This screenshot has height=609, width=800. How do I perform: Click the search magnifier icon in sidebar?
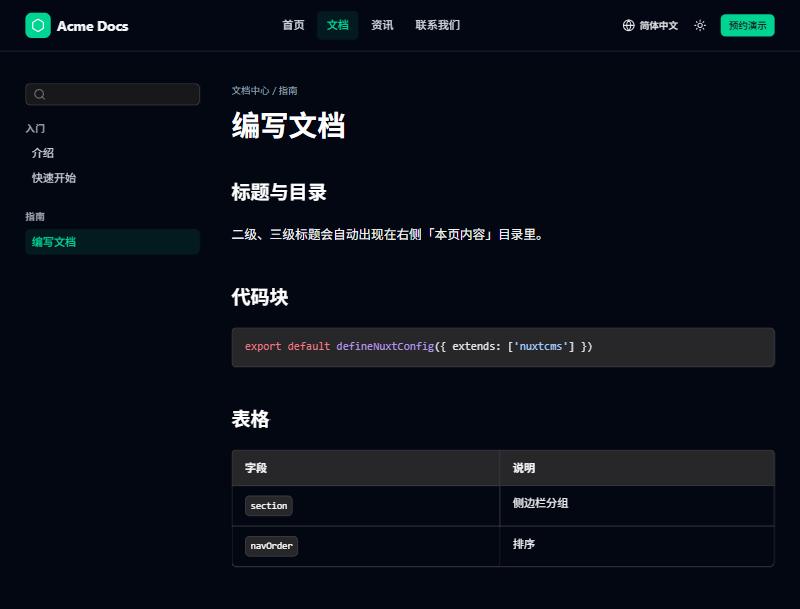39,94
